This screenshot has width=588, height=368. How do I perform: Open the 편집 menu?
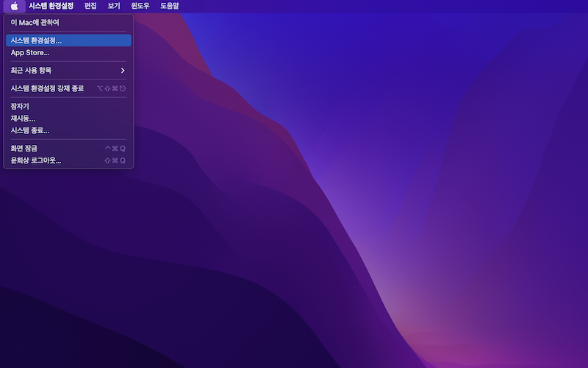[90, 6]
